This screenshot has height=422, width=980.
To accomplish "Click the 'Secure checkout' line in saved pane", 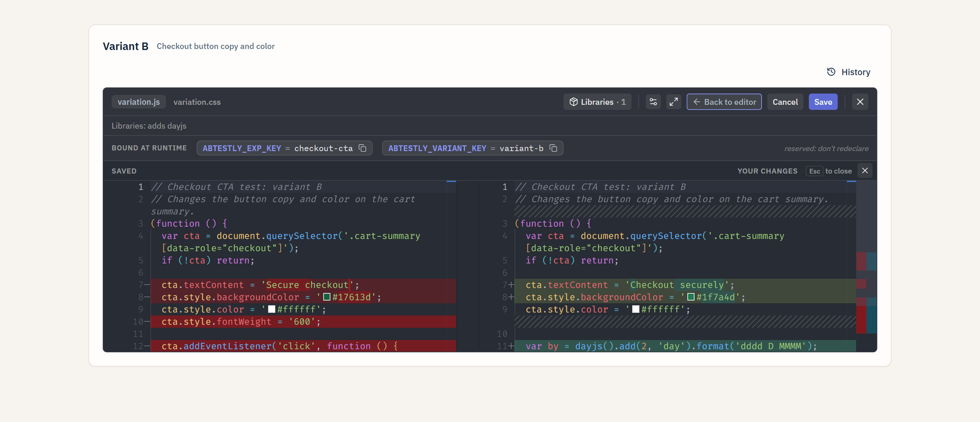I will (x=303, y=285).
